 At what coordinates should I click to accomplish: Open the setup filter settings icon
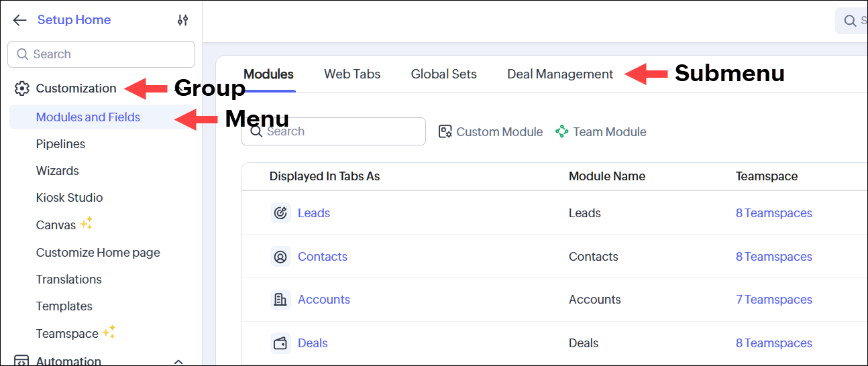182,20
